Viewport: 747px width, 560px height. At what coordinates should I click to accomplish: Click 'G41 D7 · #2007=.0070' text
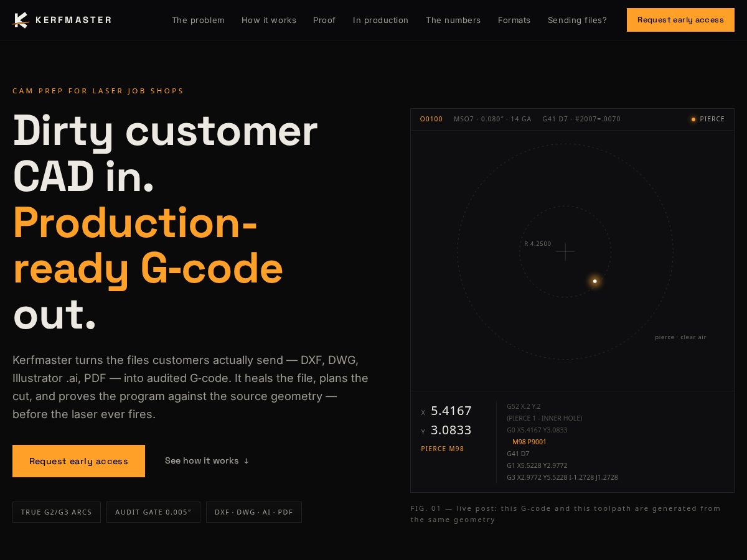[581, 119]
